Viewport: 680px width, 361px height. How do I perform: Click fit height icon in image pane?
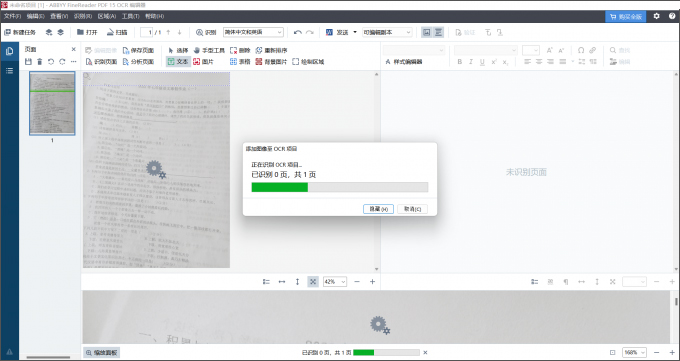click(298, 282)
